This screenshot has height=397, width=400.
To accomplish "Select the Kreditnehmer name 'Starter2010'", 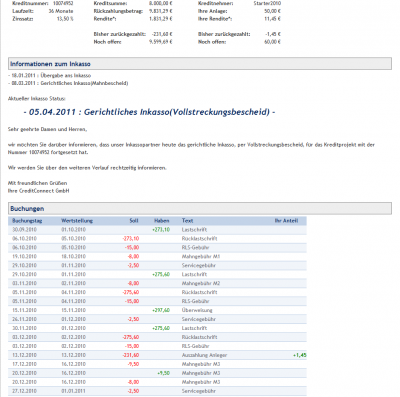I will click(x=267, y=3).
